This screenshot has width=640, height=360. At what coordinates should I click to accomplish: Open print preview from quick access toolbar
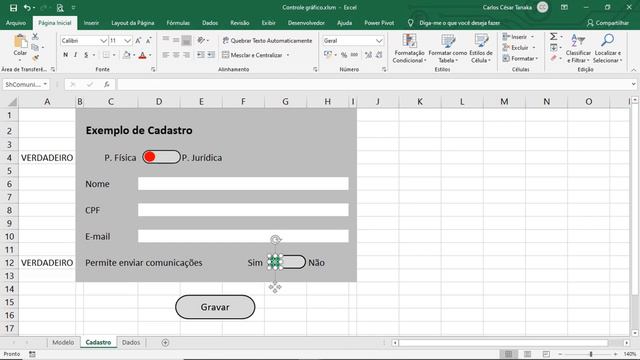60,8
